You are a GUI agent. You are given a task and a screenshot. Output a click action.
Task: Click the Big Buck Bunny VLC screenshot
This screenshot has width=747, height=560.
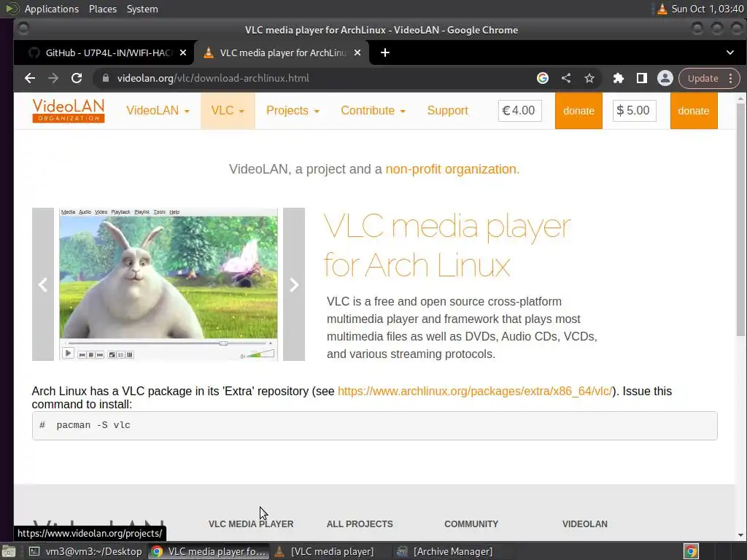(169, 284)
